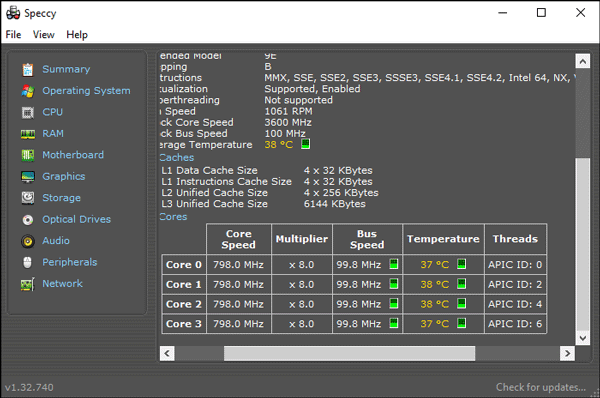The height and width of the screenshot is (398, 600).
Task: Click the Core 1 row label
Action: tap(184, 284)
